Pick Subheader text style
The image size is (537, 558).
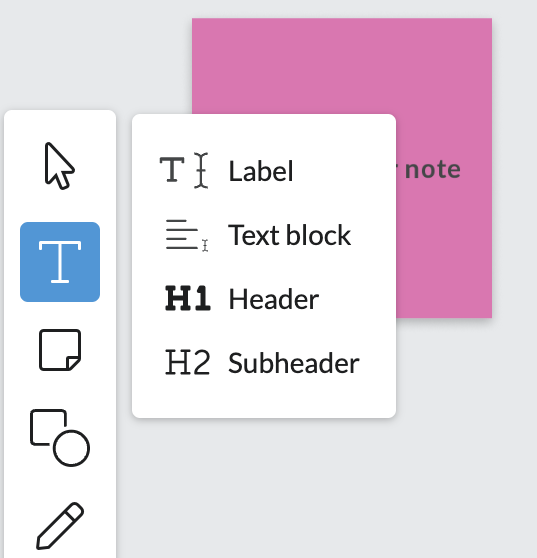(x=294, y=363)
